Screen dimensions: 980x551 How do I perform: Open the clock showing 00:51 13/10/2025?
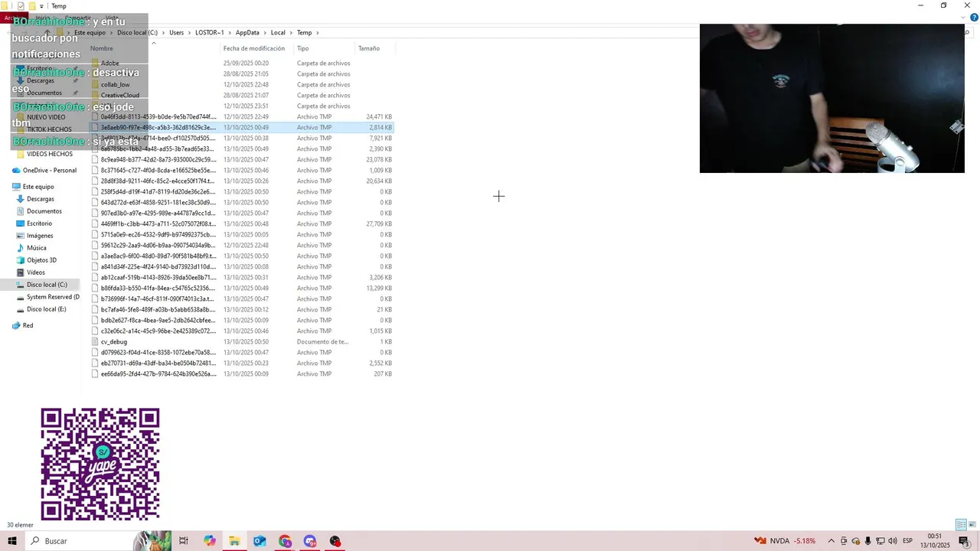click(x=935, y=541)
